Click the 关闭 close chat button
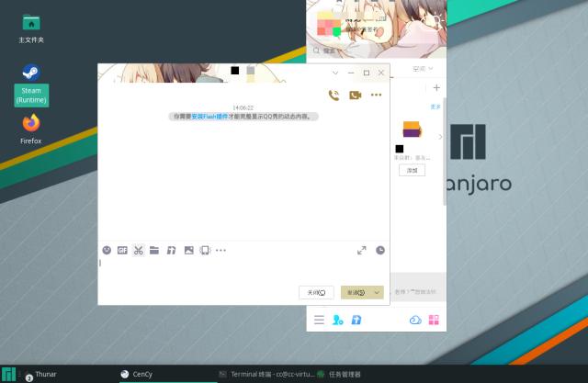Image resolution: width=588 pixels, height=383 pixels. 316,292
